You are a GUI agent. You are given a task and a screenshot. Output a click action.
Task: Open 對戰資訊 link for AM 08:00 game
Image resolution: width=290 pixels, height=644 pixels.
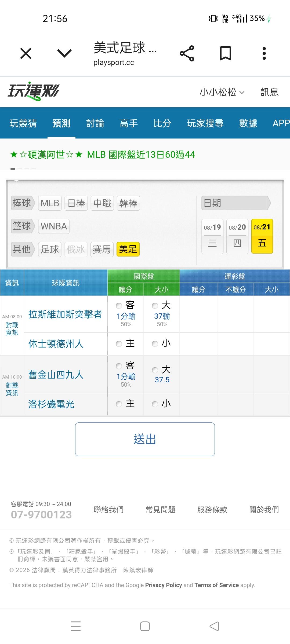12,329
